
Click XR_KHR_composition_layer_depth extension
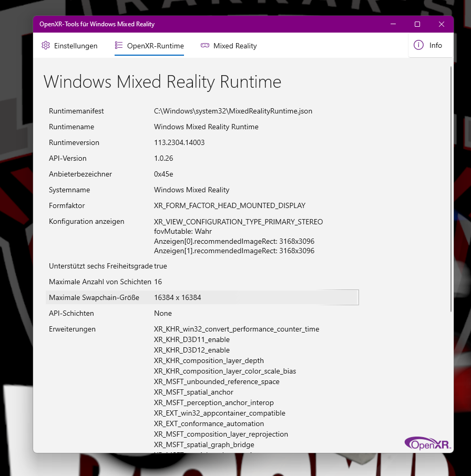(x=209, y=360)
